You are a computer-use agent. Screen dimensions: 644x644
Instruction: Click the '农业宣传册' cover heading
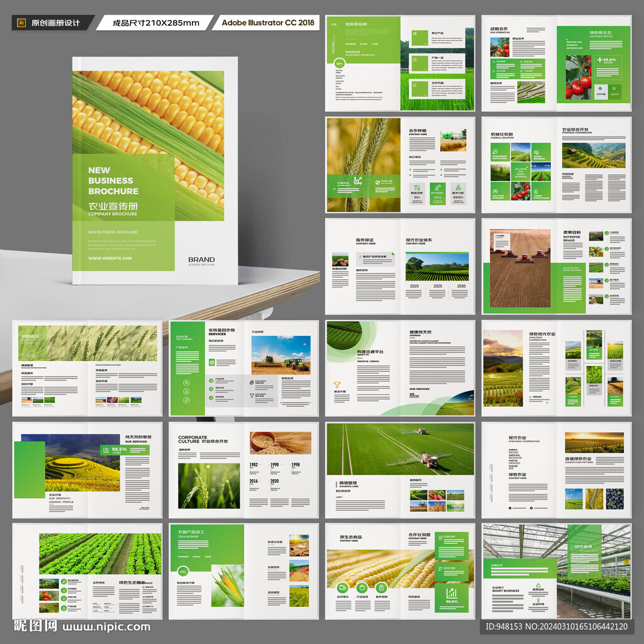[x=113, y=206]
